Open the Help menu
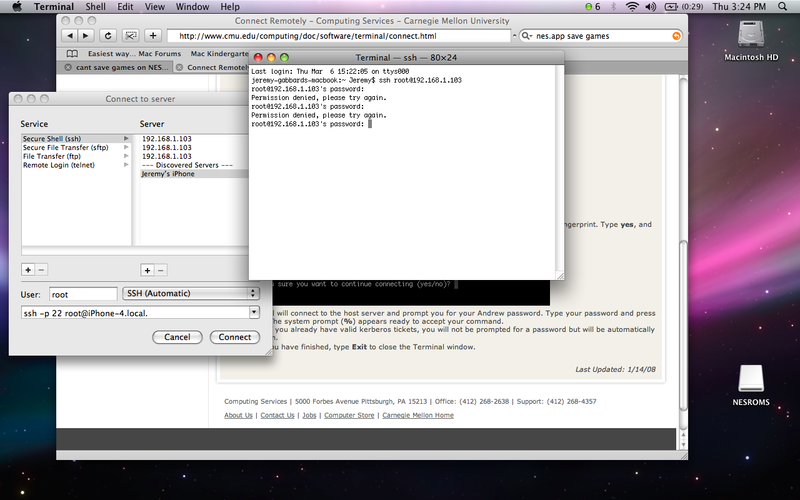 point(230,7)
